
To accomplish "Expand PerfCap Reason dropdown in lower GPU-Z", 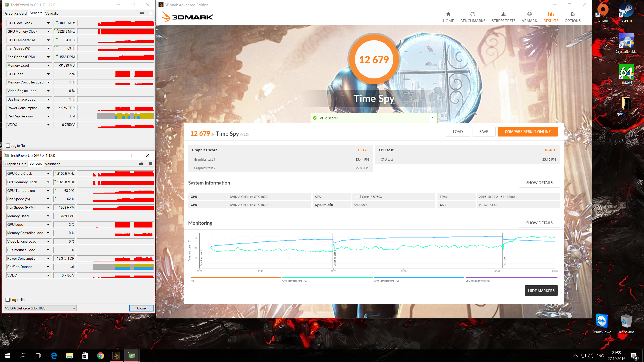I will pos(48,267).
